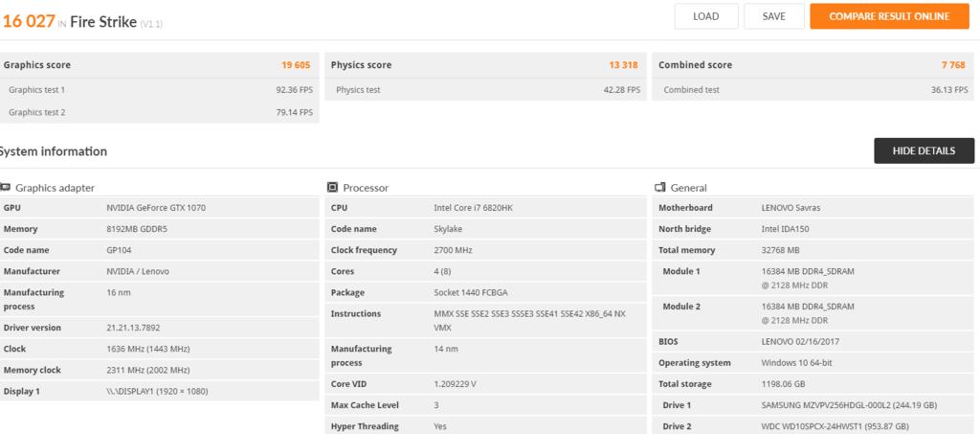The height and width of the screenshot is (434, 980).
Task: Select memory value 8192MB GDDR5
Action: pyautogui.click(x=137, y=229)
